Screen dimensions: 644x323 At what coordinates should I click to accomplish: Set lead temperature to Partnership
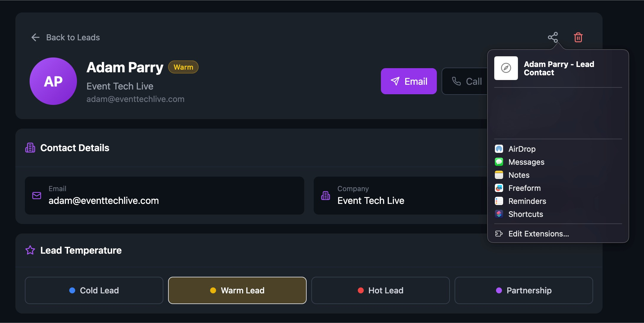point(524,290)
